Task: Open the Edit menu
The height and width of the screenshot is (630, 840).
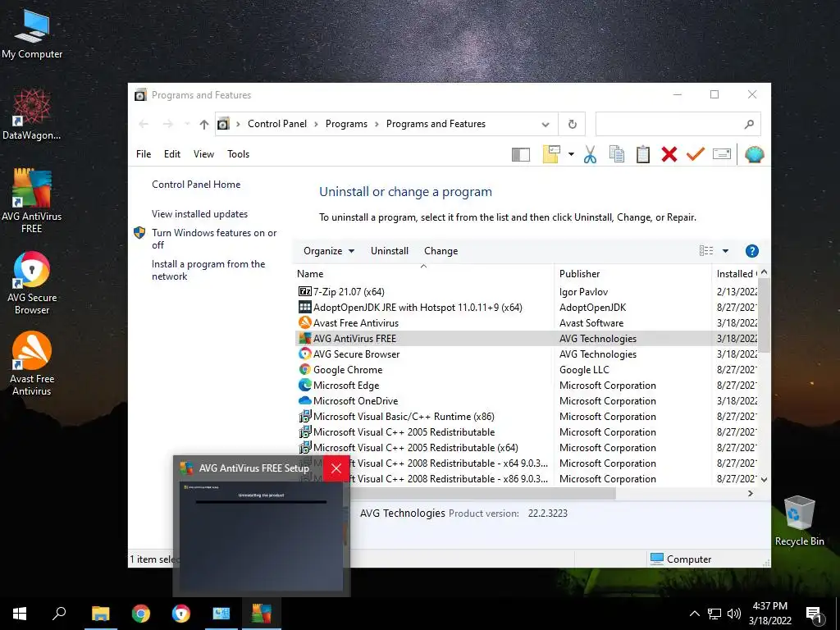Action: [x=172, y=154]
